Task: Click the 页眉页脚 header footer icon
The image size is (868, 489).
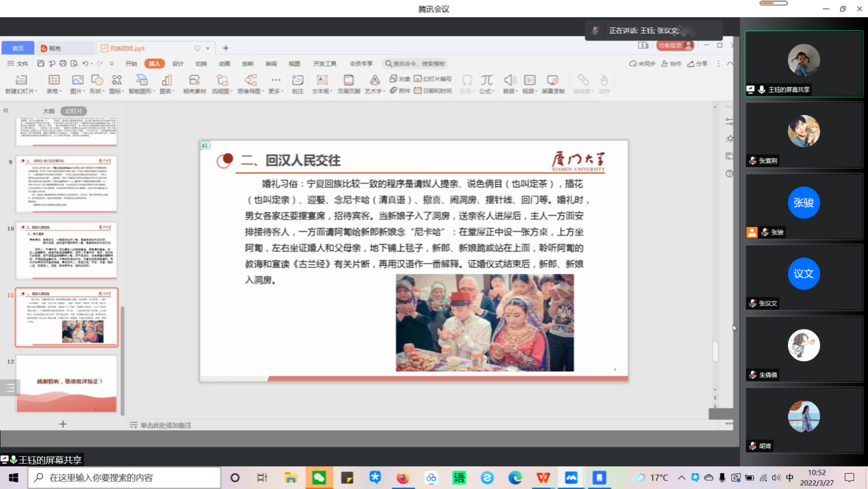Action: [348, 81]
